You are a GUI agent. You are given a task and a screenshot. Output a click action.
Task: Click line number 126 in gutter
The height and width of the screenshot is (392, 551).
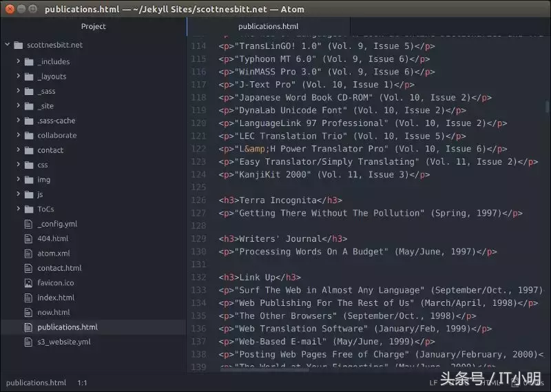click(198, 200)
